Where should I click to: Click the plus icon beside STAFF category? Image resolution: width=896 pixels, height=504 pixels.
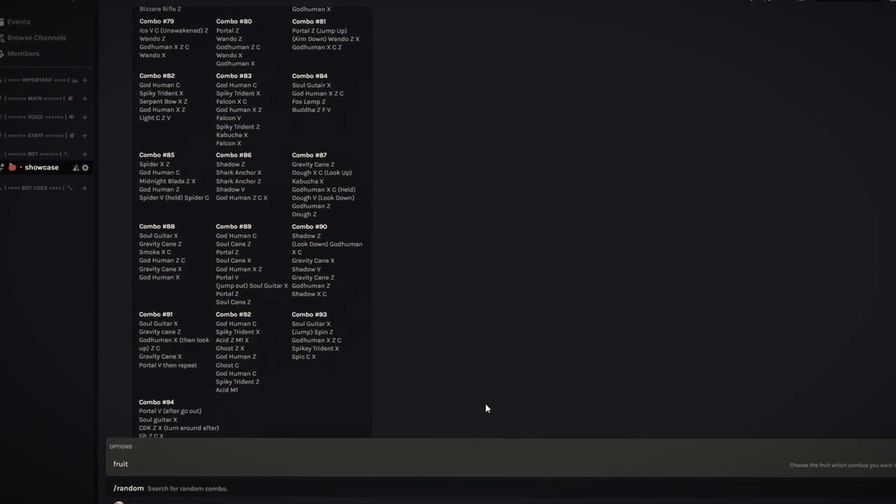click(x=84, y=135)
